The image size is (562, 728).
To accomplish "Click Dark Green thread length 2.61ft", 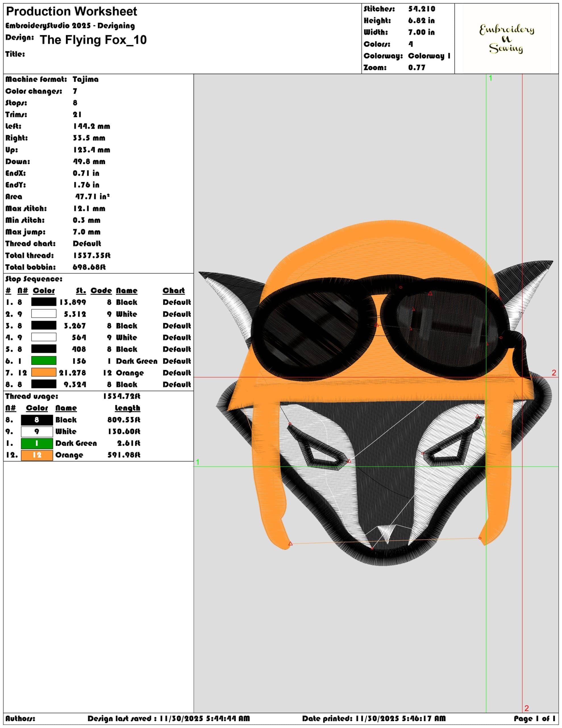I will tap(129, 443).
